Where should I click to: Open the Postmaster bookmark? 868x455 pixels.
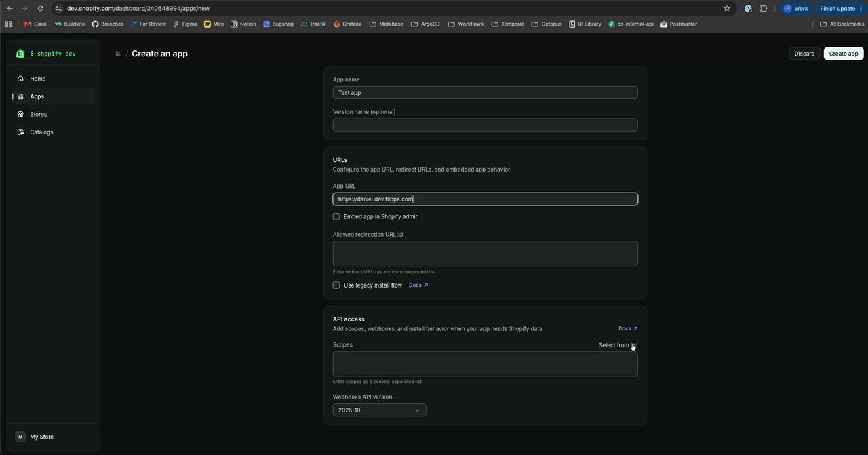679,24
